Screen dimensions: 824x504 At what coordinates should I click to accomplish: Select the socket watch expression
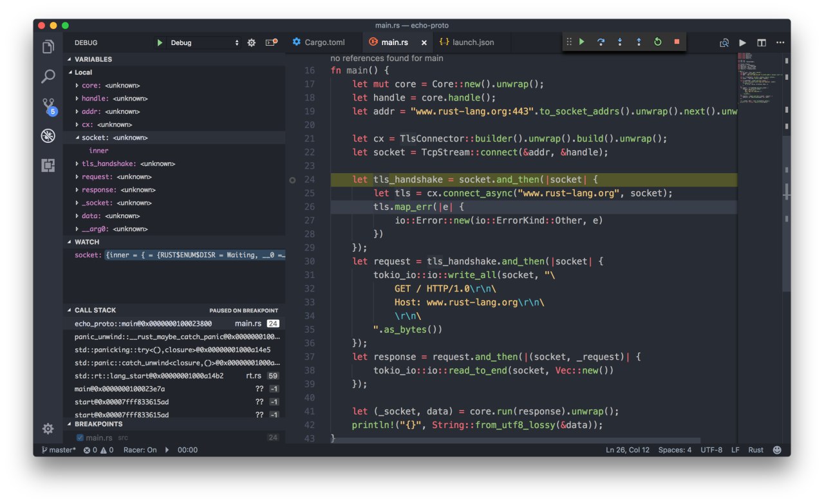[x=174, y=256]
